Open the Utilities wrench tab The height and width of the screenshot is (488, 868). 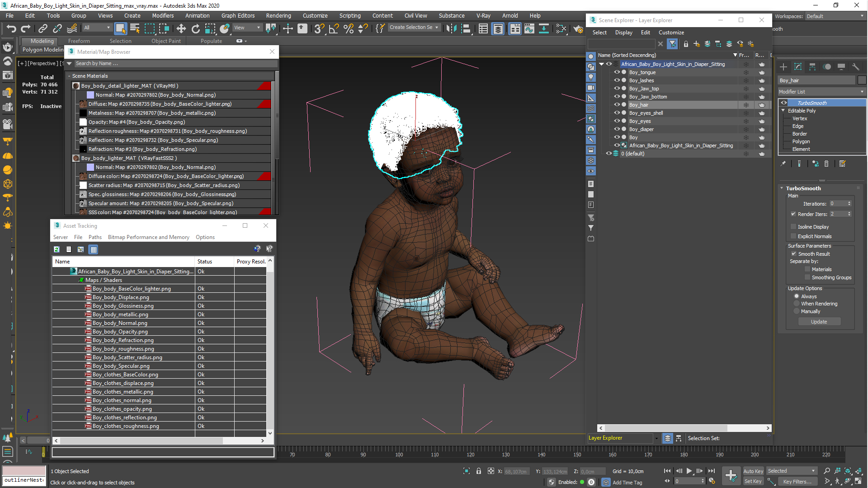coord(855,67)
